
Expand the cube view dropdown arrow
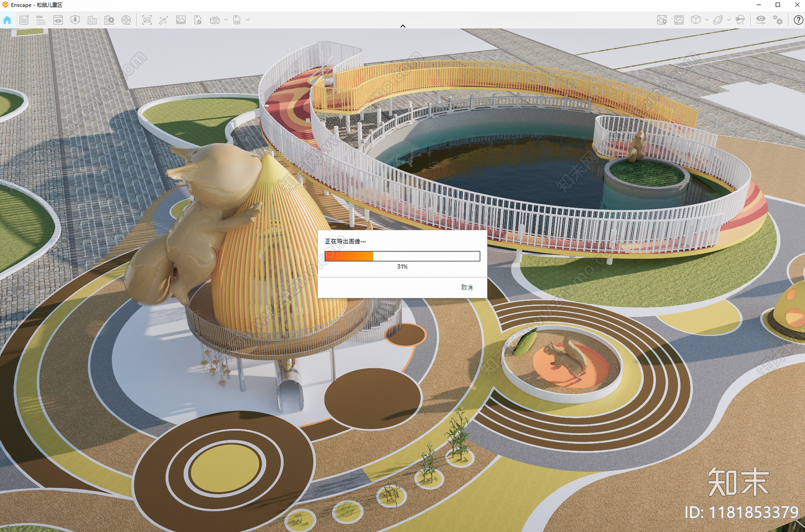point(707,20)
